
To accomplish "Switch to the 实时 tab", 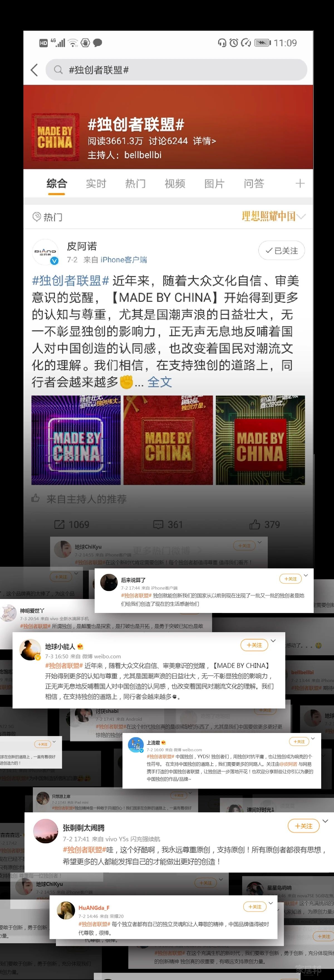I will pos(96,184).
